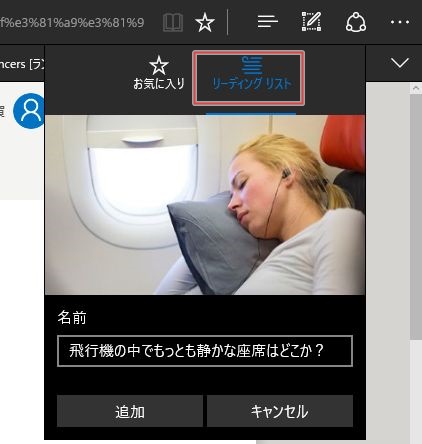Click the キャンセル button

pos(280,411)
